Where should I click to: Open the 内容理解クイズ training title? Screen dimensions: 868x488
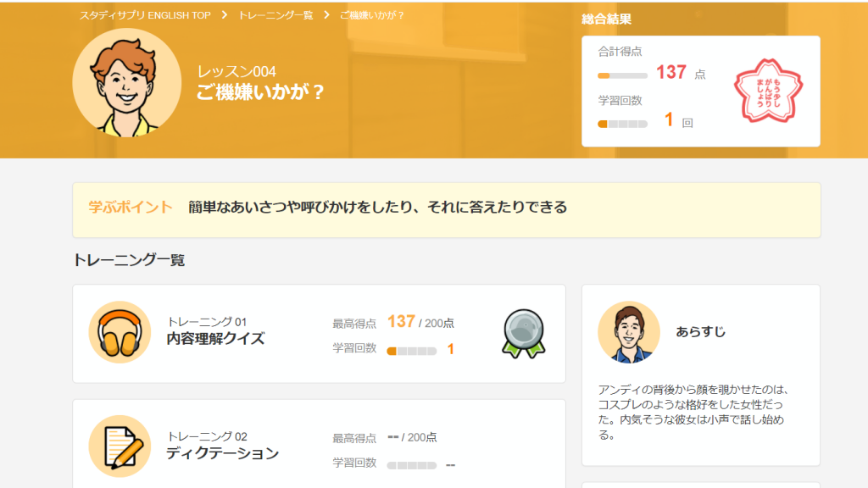click(x=215, y=339)
